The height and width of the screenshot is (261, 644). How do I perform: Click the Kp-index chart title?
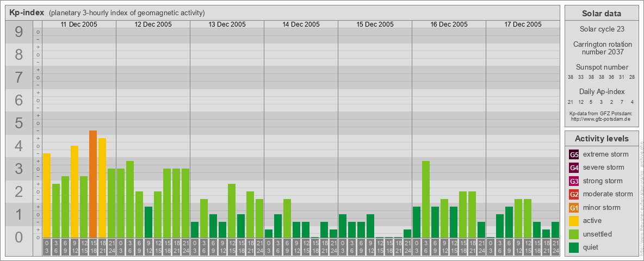click(x=27, y=13)
